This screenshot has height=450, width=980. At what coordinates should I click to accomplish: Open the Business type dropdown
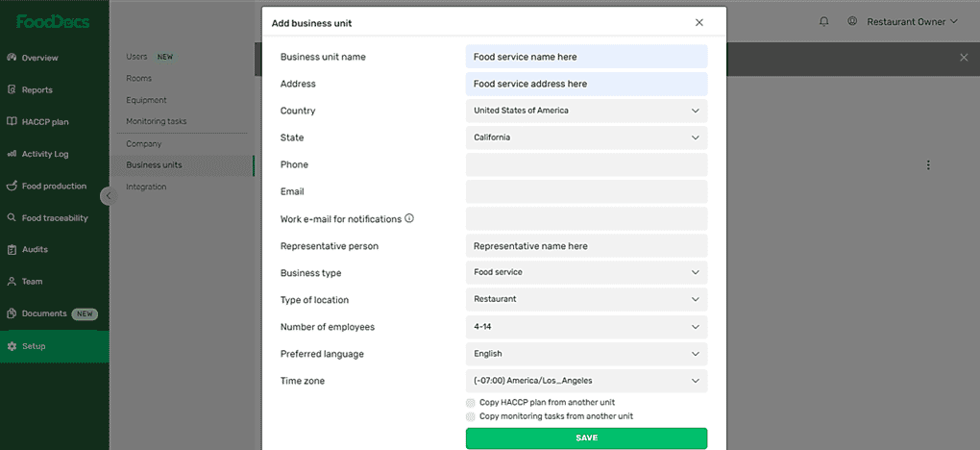pos(586,272)
